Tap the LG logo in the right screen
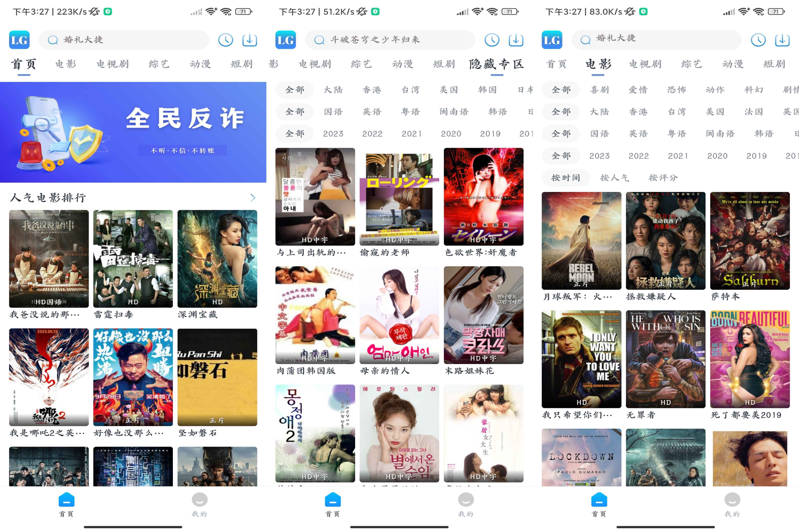Image resolution: width=799 pixels, height=532 pixels. tap(552, 40)
